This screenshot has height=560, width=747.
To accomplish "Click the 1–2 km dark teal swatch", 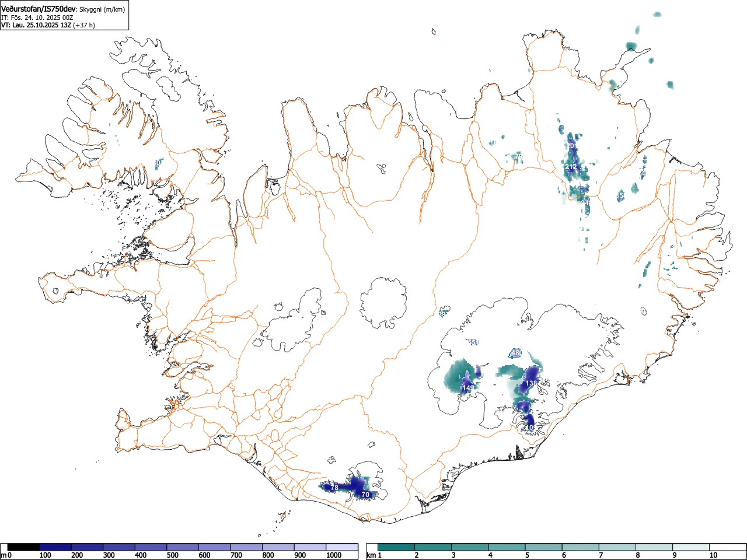I will coord(396,547).
